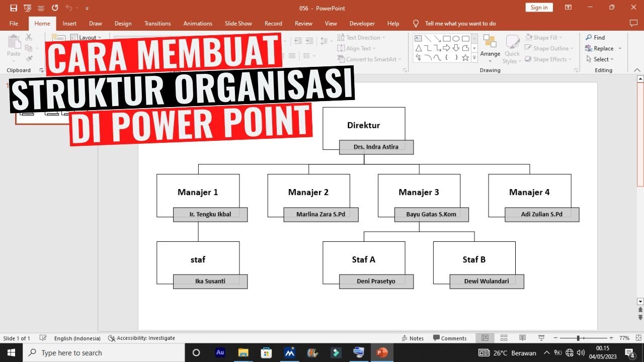Image resolution: width=644 pixels, height=362 pixels.
Task: Click the spell check status bar icon
Action: coord(43,338)
